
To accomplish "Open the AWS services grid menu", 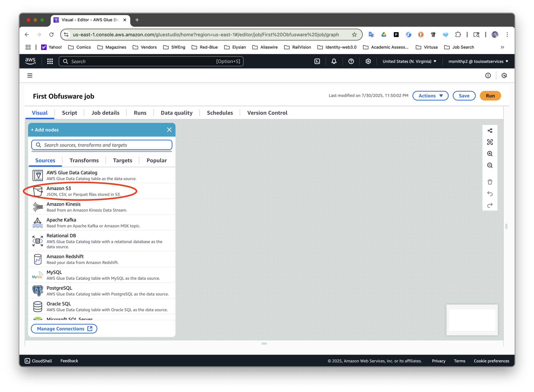I will (x=50, y=61).
